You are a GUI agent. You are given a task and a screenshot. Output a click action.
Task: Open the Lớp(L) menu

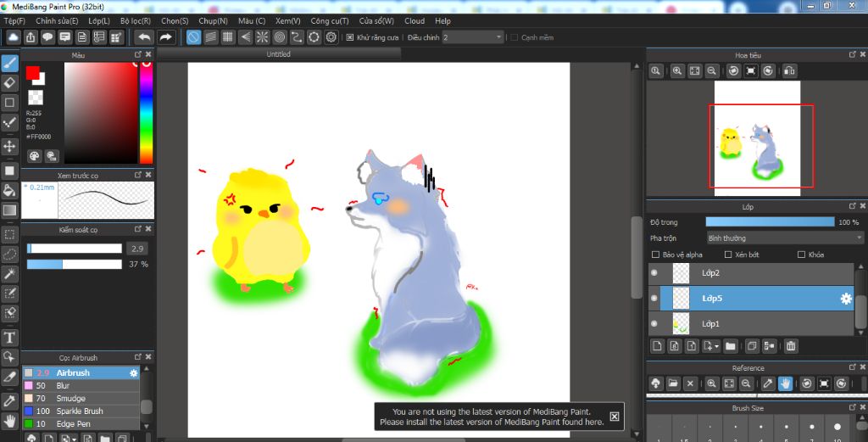pos(99,21)
